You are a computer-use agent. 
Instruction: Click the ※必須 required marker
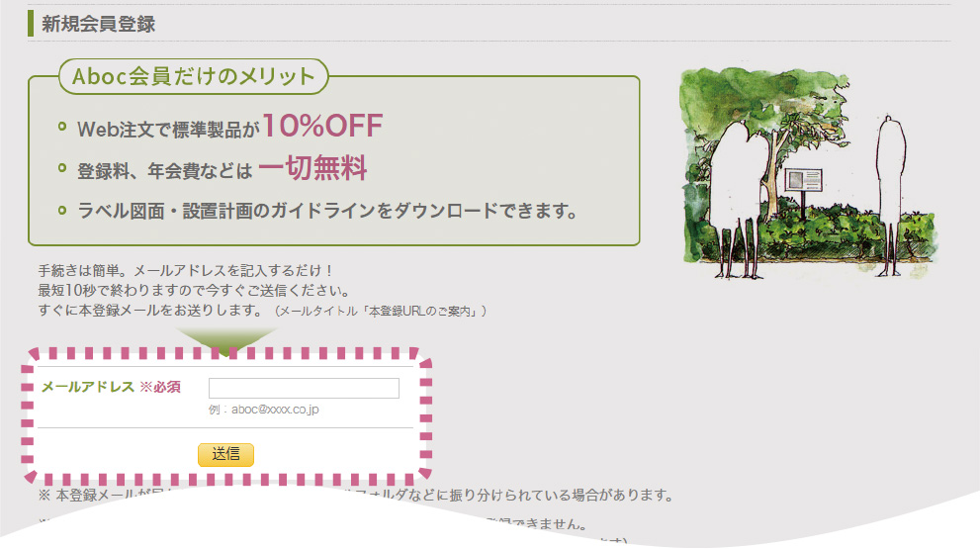click(159, 387)
